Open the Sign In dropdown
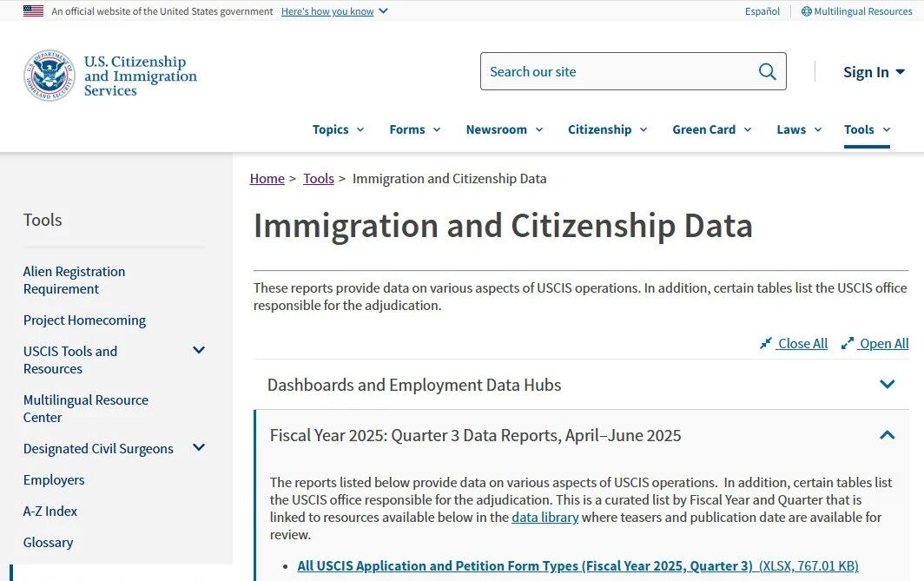924x581 pixels. (874, 72)
